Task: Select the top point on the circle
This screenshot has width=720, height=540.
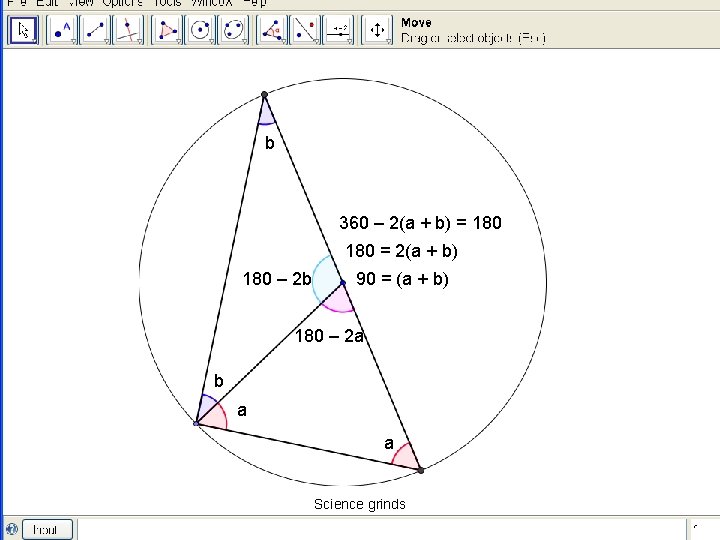Action: click(x=264, y=95)
